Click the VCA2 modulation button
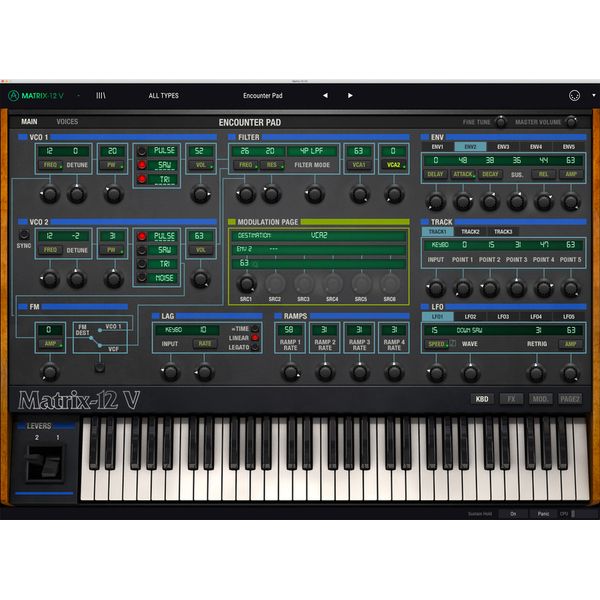This screenshot has height=600, width=600. pos(394,165)
